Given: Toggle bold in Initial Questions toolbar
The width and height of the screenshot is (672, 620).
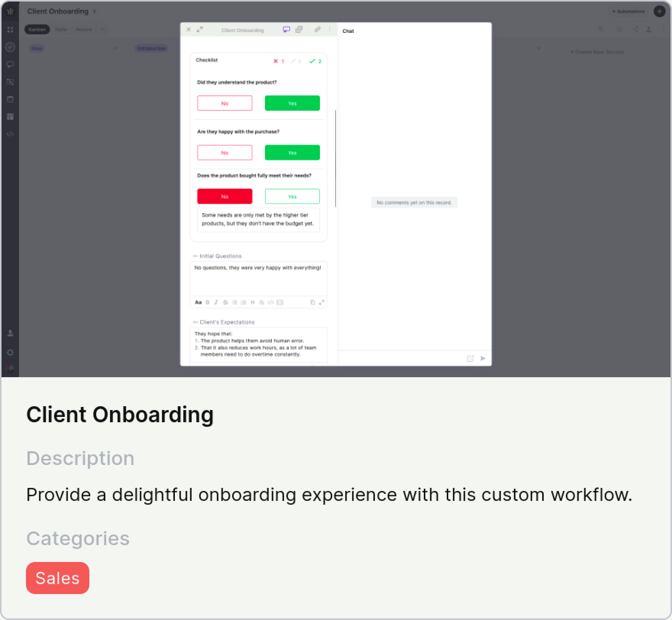Looking at the screenshot, I should 207,302.
